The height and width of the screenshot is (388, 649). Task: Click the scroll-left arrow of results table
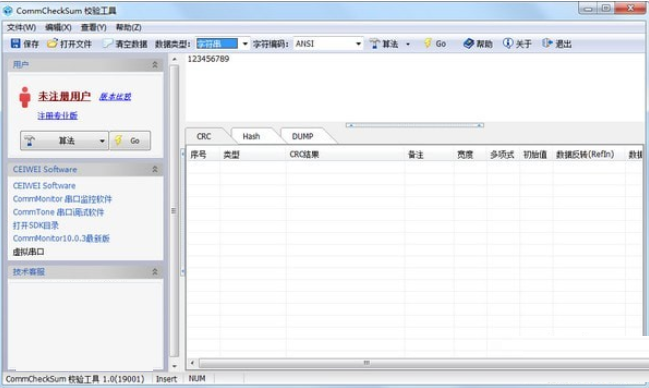coord(192,363)
